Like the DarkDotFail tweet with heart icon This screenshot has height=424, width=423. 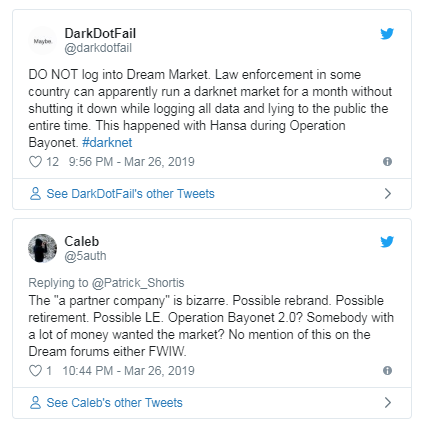click(35, 162)
